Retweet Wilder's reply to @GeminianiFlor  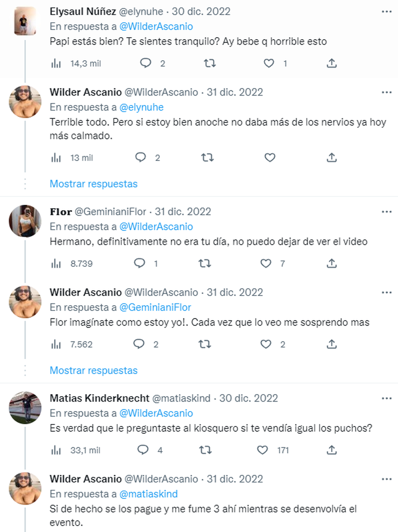pos(205,344)
